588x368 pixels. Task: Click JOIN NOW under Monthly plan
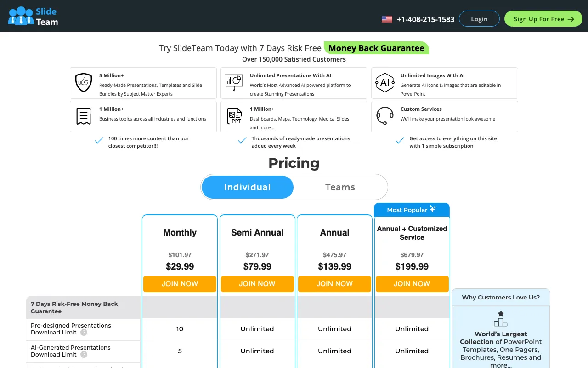180,284
